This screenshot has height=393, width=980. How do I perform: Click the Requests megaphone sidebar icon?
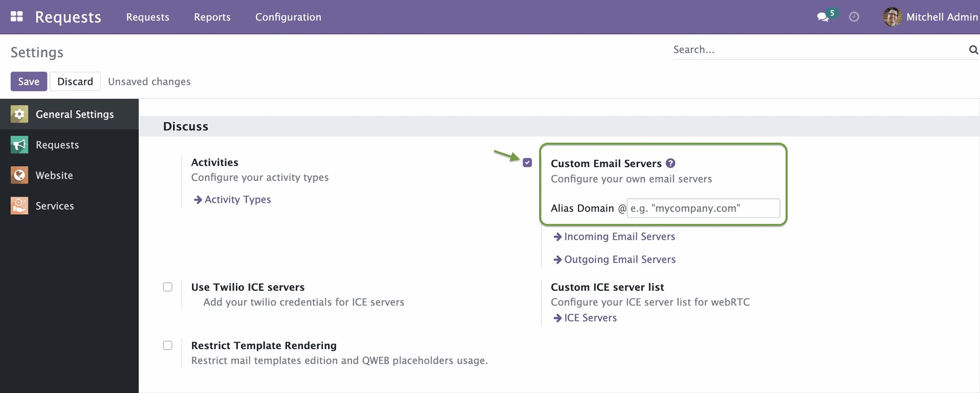19,145
